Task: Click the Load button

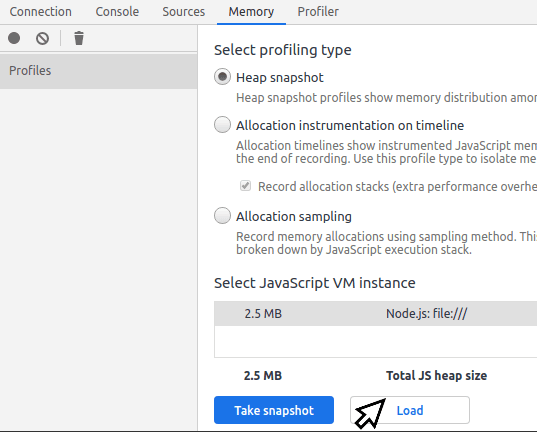Action: coord(410,410)
